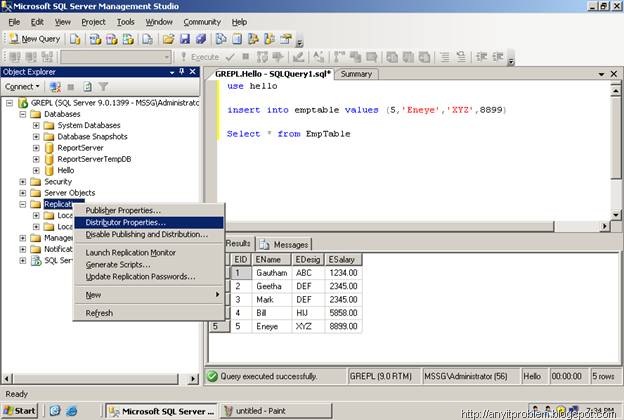624x420 pixels.
Task: Click Object Explorer horizontal scroll left arrow
Action: [7, 379]
